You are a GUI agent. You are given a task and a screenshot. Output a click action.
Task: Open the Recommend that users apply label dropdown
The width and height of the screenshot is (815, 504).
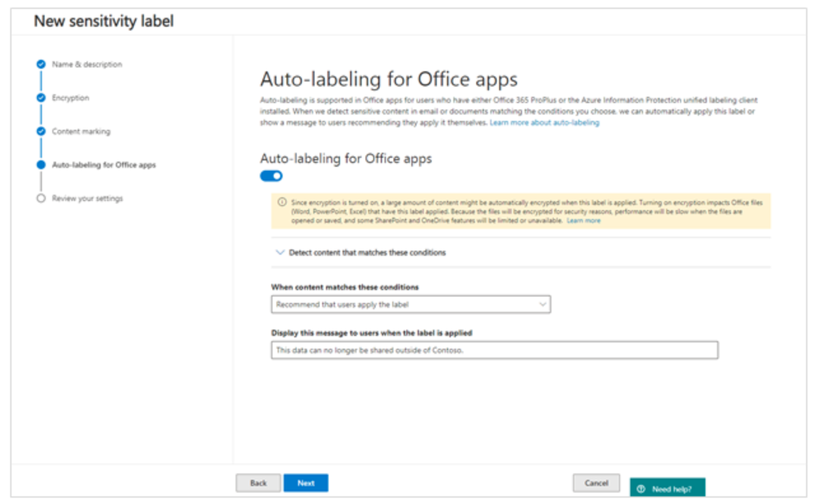pos(411,305)
